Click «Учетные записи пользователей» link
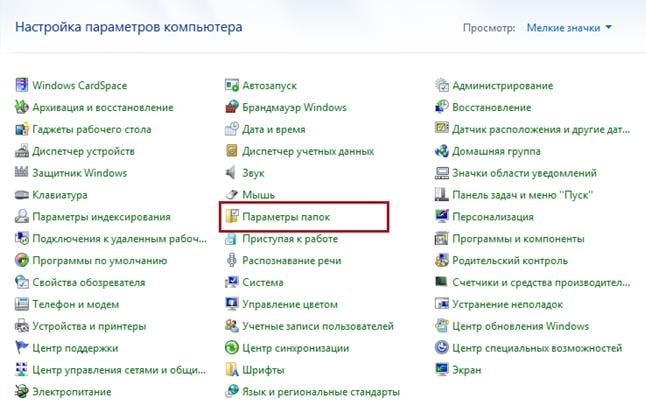Screen dimensions: 646x418 [318, 326]
